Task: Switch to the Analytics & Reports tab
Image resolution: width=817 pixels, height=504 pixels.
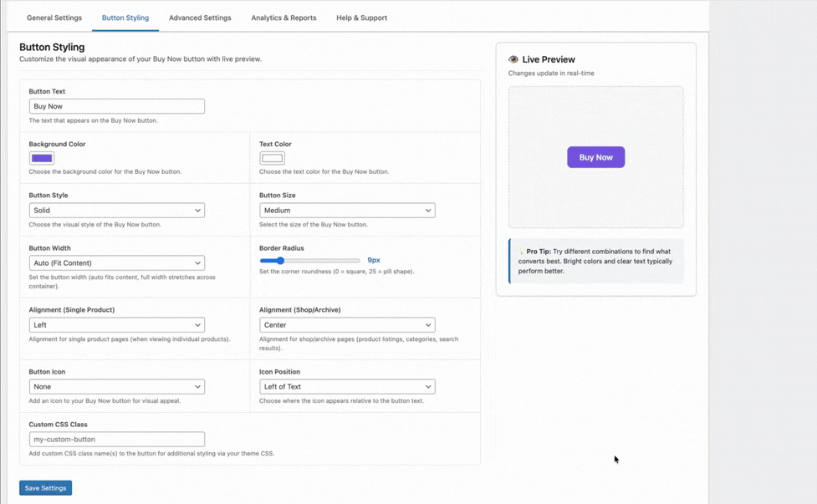Action: tap(283, 17)
